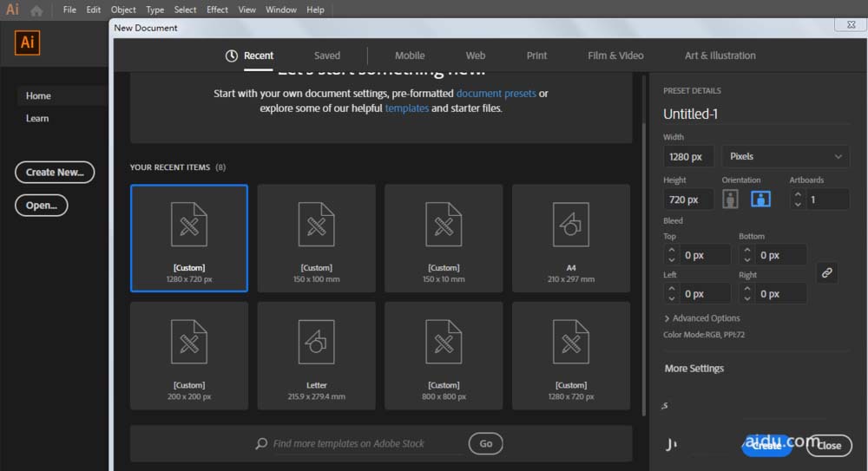868x471 pixels.
Task: Click the Left bleed stepper arrows
Action: [x=672, y=294]
